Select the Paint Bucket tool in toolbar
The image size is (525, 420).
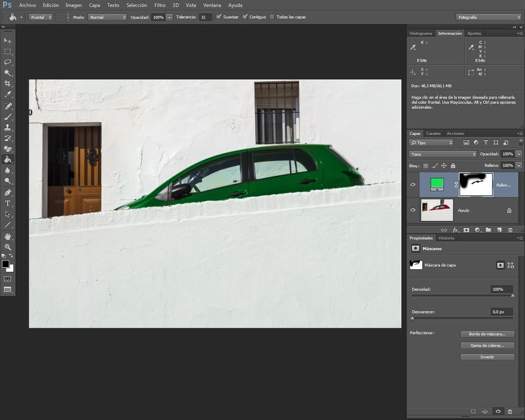pyautogui.click(x=7, y=159)
